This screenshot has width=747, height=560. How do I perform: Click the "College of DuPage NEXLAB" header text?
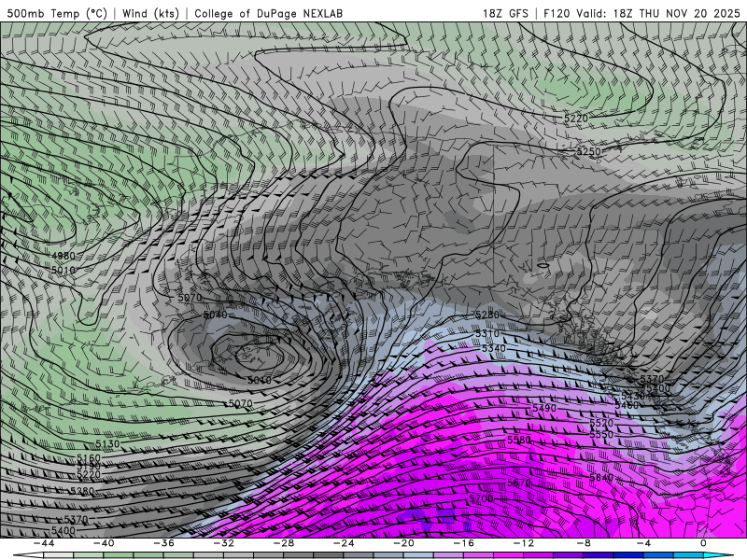coord(268,13)
